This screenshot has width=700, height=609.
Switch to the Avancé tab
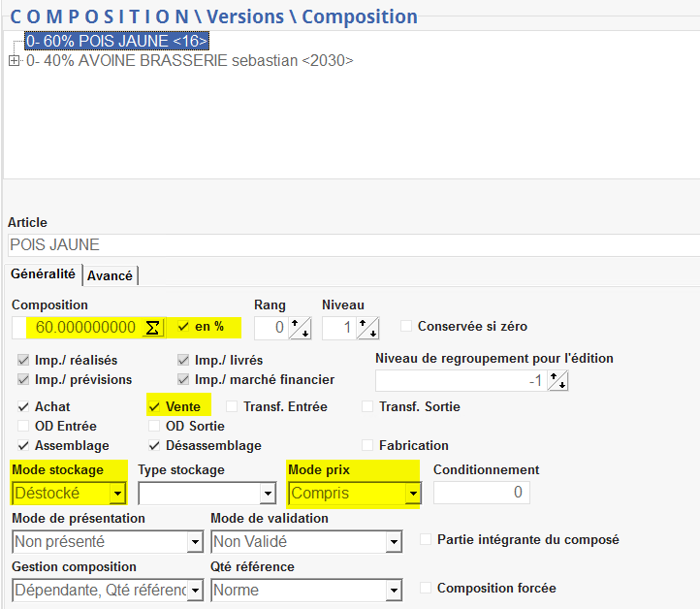[x=111, y=275]
